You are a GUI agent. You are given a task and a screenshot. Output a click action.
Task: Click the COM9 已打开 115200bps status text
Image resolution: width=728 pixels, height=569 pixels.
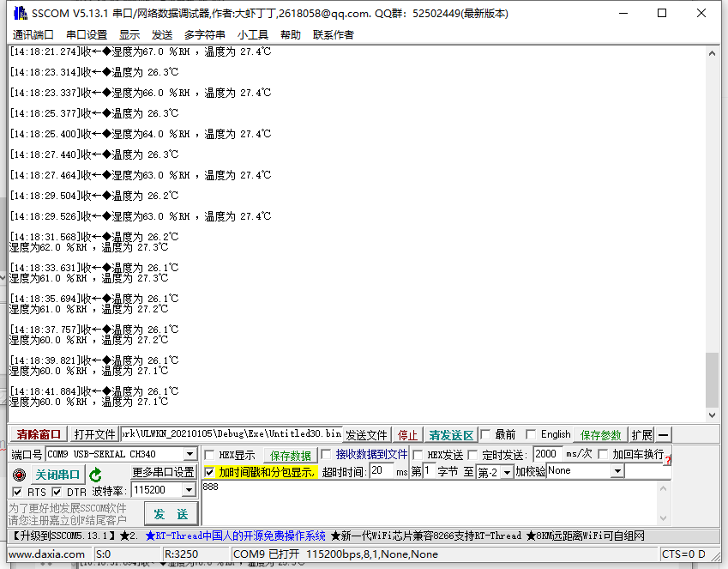[x=335, y=554]
